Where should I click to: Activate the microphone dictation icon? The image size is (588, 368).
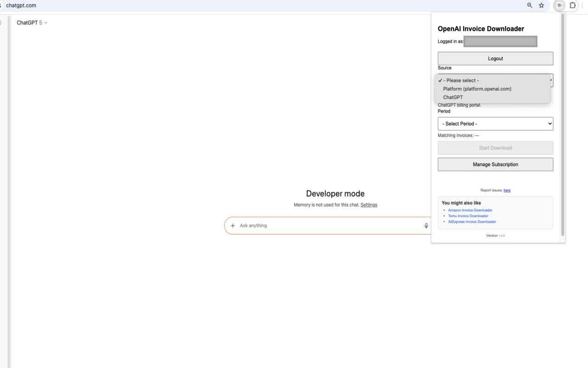click(426, 225)
